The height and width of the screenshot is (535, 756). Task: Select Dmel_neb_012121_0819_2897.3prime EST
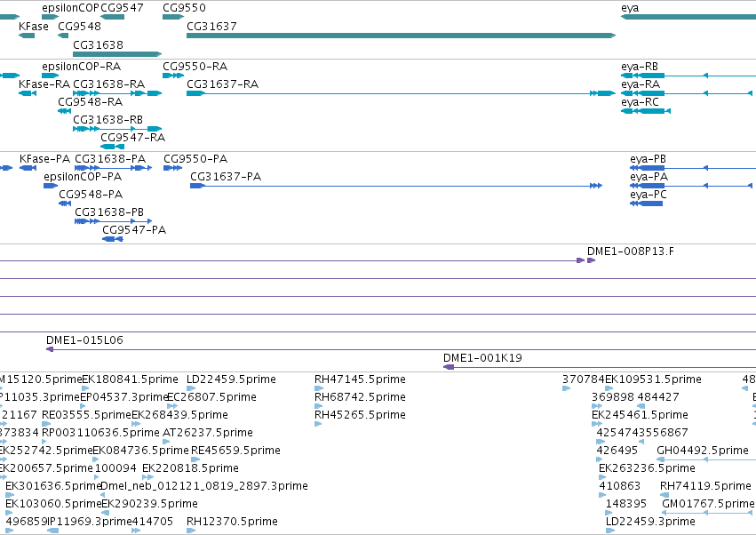204,486
